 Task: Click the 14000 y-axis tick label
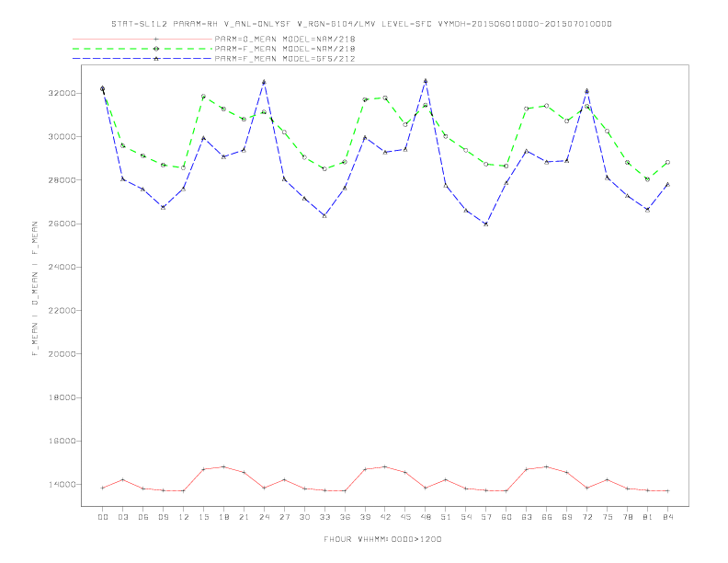(62, 485)
